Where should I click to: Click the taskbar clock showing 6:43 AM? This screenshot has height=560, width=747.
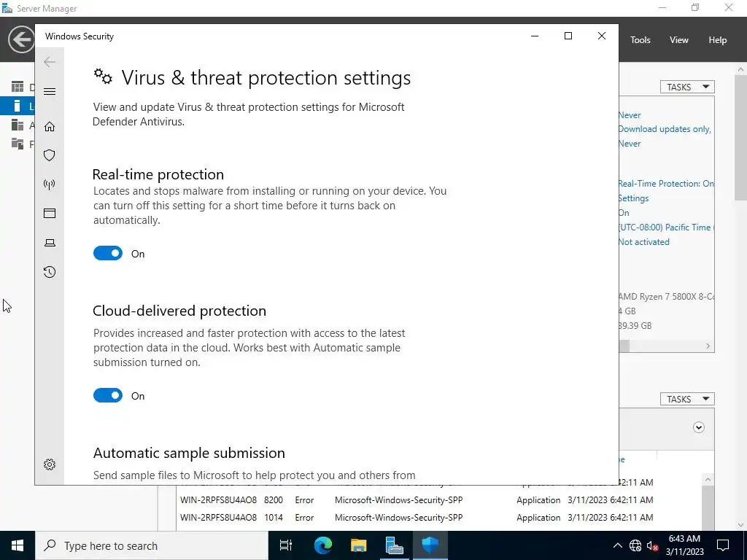click(x=684, y=545)
